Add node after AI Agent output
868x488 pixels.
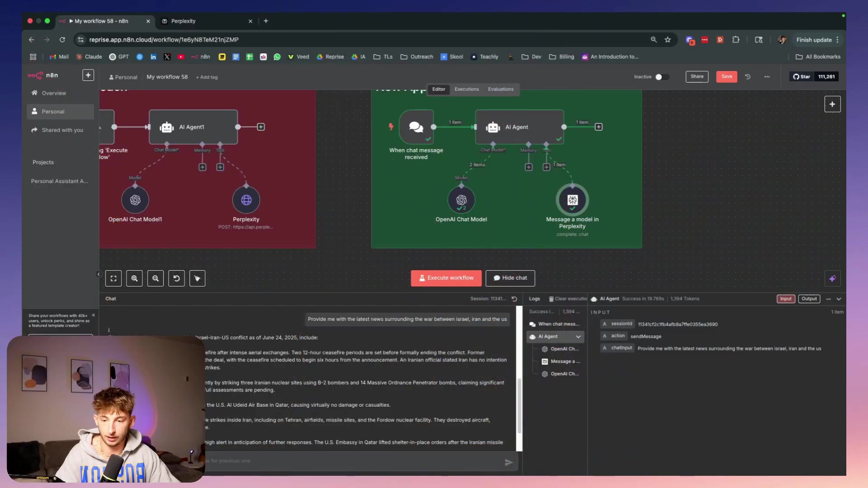(x=599, y=127)
